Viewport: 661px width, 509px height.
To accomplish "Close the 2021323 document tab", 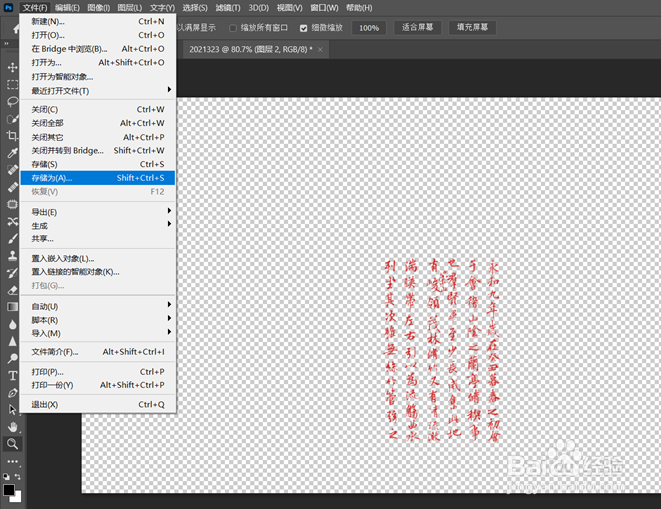I will [320, 49].
